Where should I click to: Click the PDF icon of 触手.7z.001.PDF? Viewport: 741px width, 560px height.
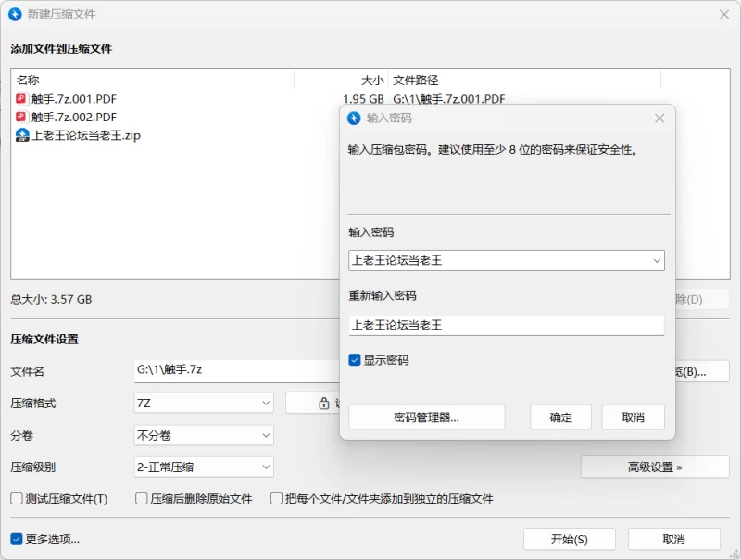coord(21,99)
